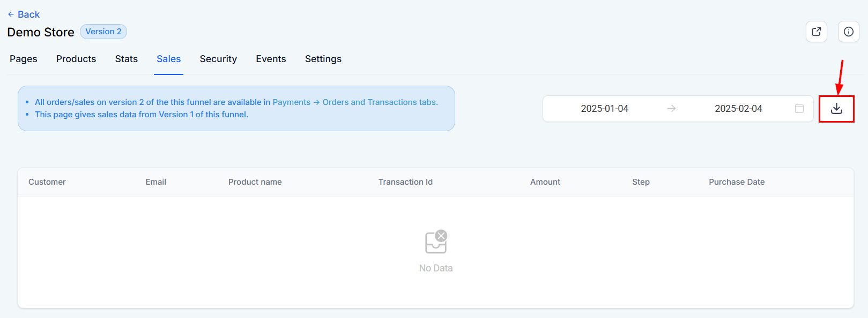Switch to the Pages tab

coord(24,59)
